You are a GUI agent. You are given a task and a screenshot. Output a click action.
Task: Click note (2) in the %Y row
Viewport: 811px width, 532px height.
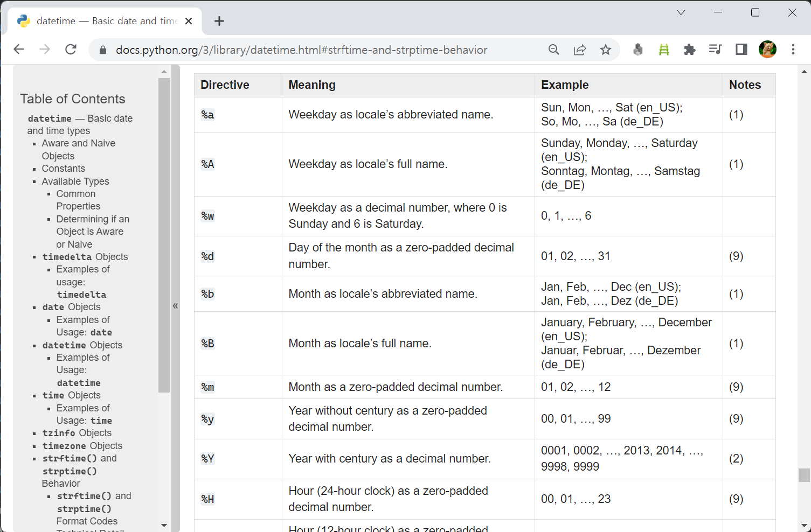[x=736, y=459]
